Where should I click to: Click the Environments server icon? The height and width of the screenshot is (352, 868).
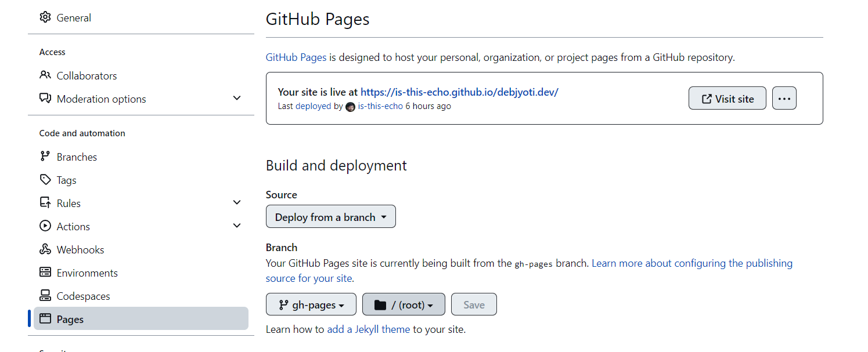pos(45,273)
